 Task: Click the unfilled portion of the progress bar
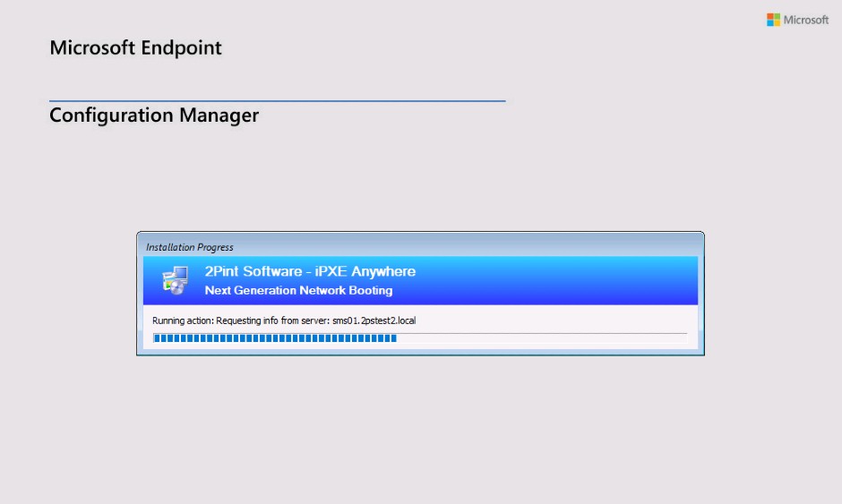pyautogui.click(x=541, y=338)
